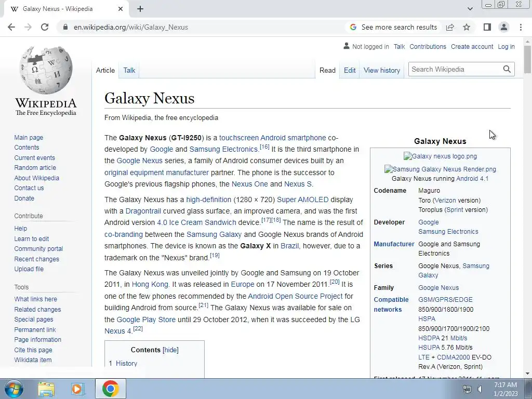Click citation reference [16]
The width and height of the screenshot is (532, 399).
click(264, 147)
